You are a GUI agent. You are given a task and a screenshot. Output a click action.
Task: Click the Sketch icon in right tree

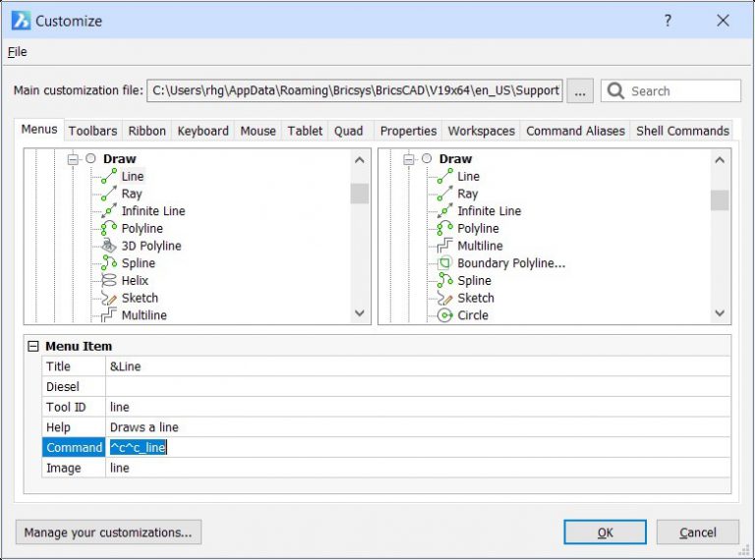(445, 298)
